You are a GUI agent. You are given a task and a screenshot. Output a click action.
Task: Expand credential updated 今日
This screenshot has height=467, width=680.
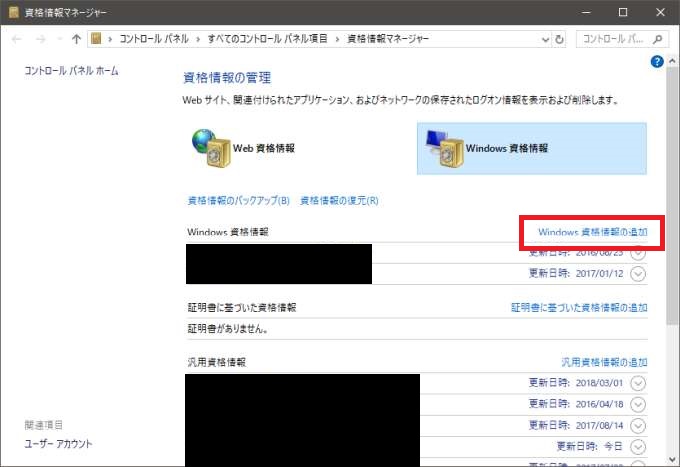coord(638,447)
